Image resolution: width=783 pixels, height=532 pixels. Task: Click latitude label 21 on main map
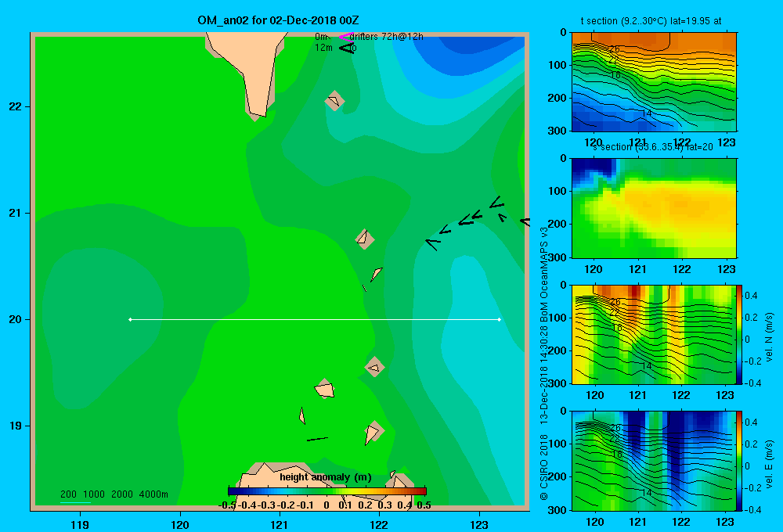pos(16,213)
